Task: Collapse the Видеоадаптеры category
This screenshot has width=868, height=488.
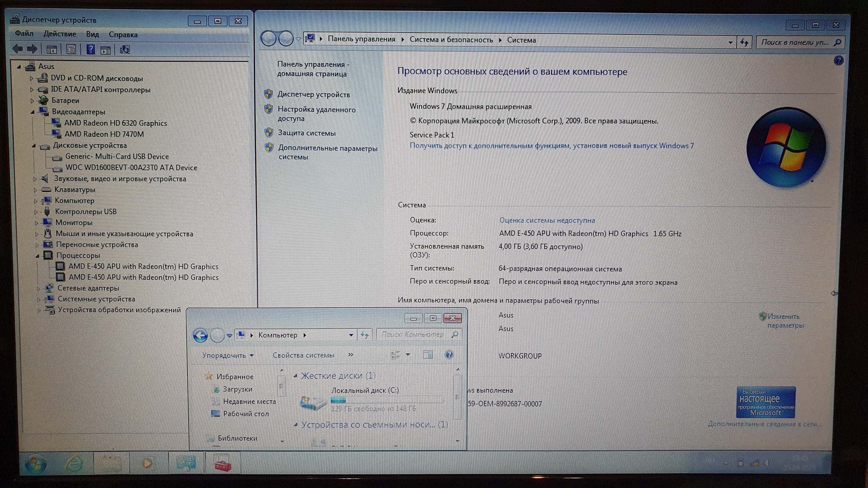Action: pos(33,112)
